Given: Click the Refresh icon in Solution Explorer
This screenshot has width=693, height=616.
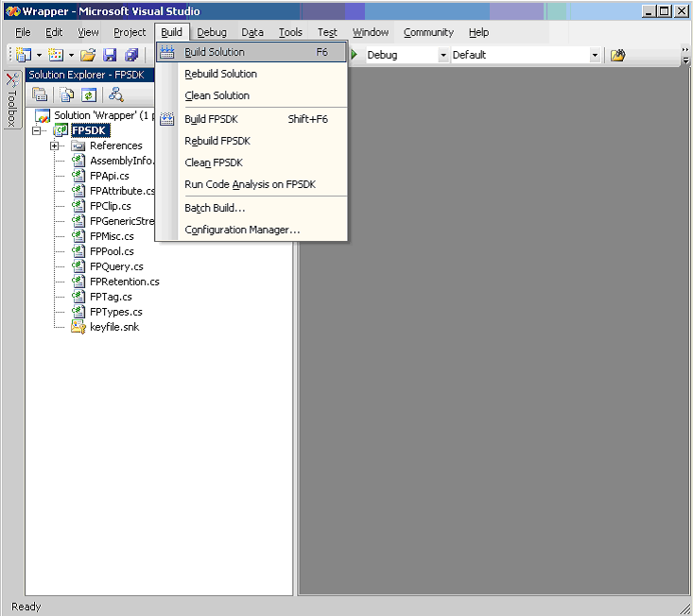Looking at the screenshot, I should [89, 94].
